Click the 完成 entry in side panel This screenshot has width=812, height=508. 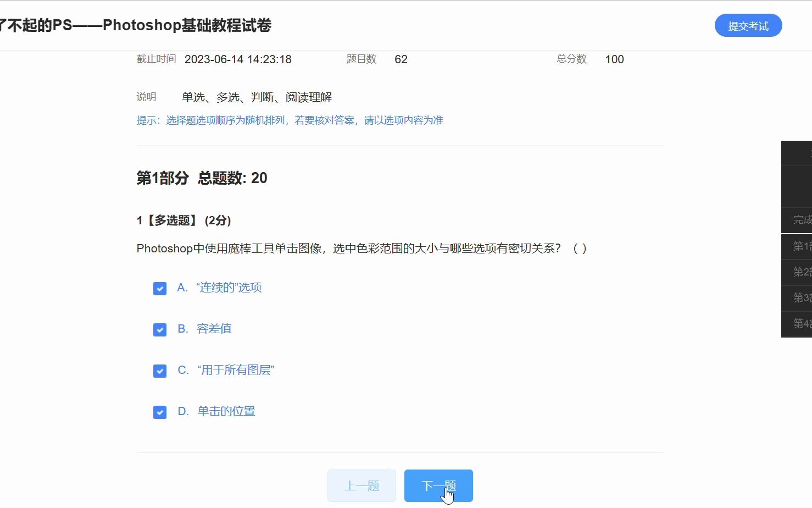point(797,220)
